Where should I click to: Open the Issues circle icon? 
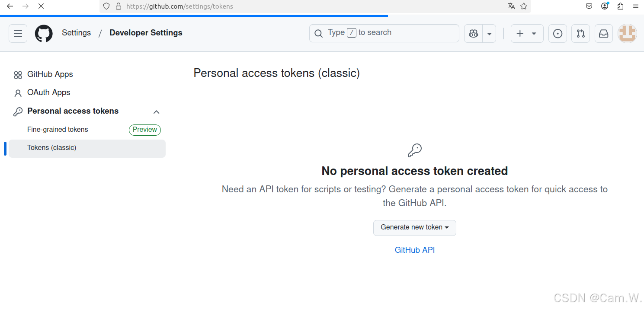[x=557, y=33]
